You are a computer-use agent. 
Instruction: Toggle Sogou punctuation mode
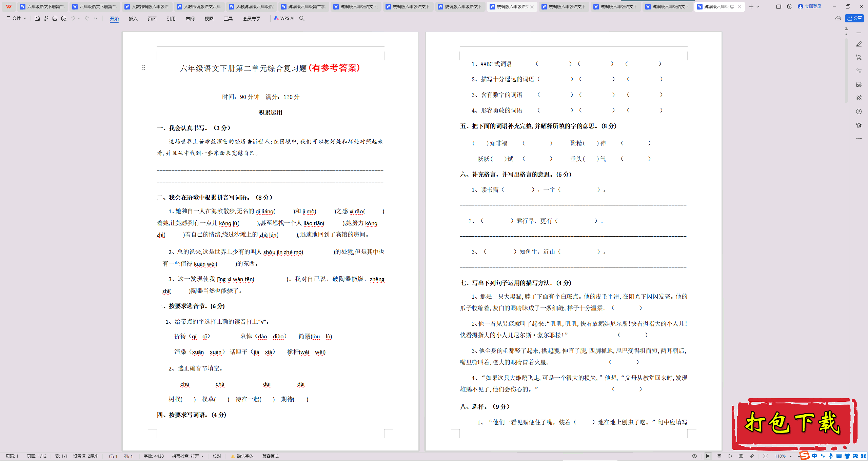823,456
